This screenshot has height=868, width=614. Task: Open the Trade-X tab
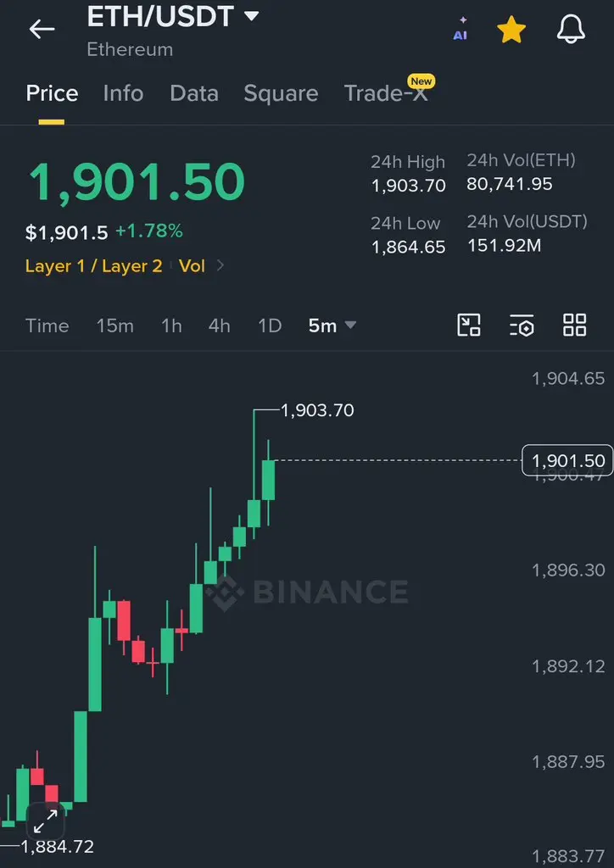[x=386, y=93]
